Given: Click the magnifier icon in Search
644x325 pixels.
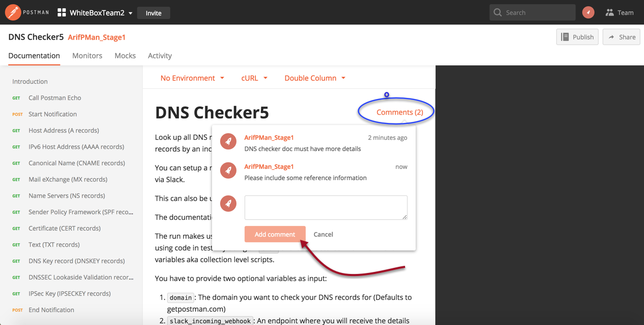Looking at the screenshot, I should click(x=498, y=13).
